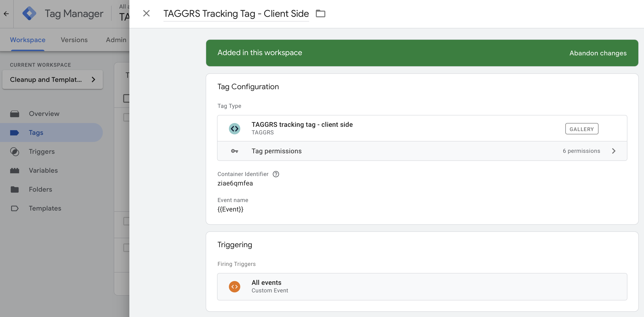
Task: Click the Variables sidebar icon
Action: [14, 171]
